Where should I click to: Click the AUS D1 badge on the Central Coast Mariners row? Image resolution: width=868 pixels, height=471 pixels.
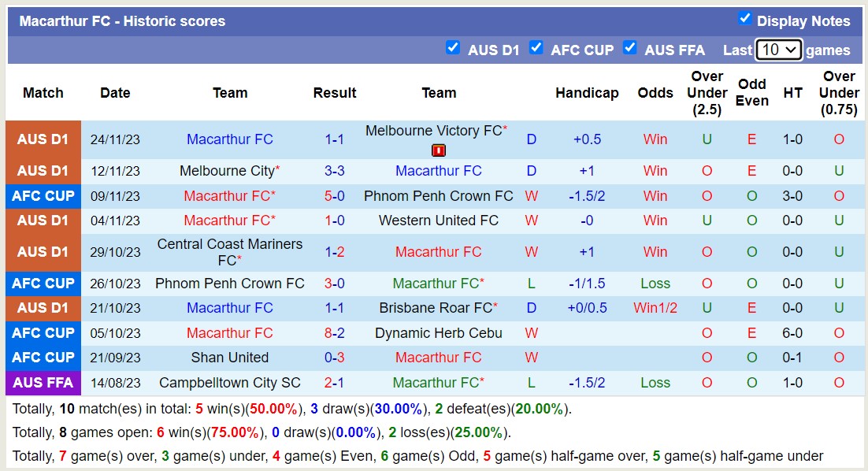point(43,251)
